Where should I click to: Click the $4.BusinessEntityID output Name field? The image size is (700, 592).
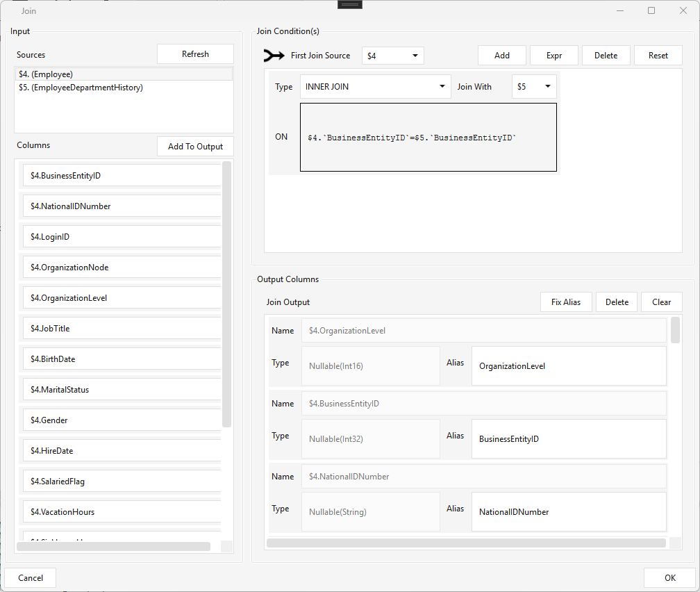[x=484, y=404]
